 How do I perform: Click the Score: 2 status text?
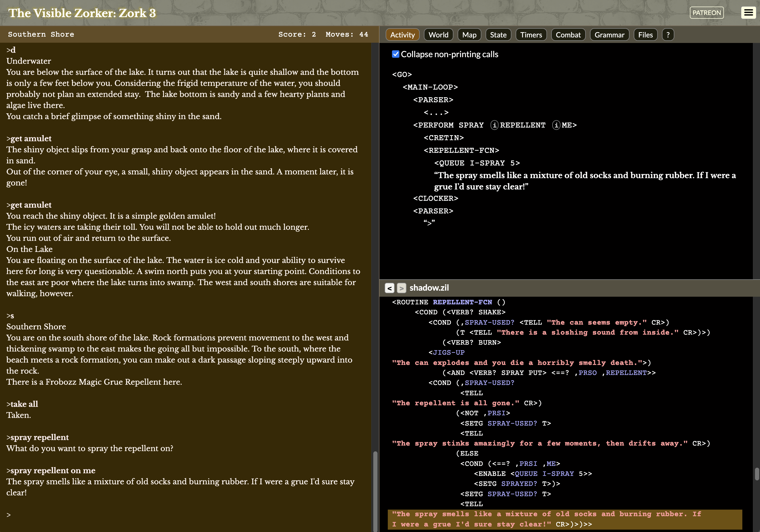tap(297, 35)
